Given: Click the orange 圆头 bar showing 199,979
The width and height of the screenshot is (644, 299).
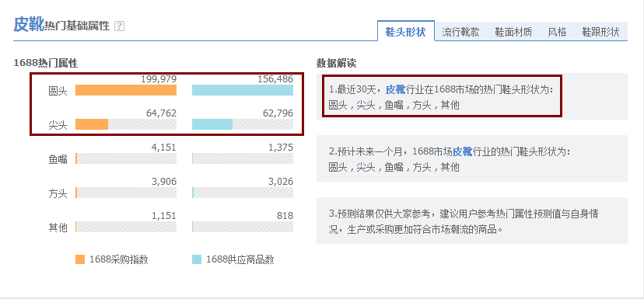Looking at the screenshot, I should pos(126,90).
